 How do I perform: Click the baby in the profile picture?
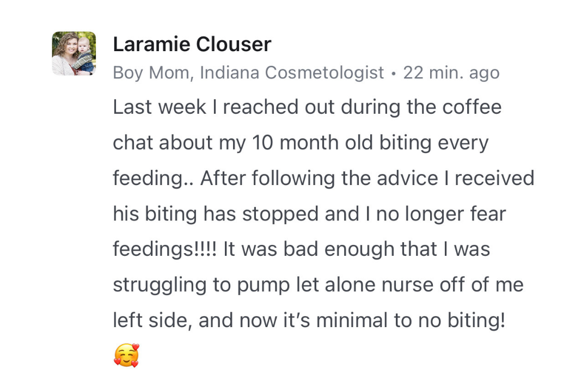(x=84, y=54)
